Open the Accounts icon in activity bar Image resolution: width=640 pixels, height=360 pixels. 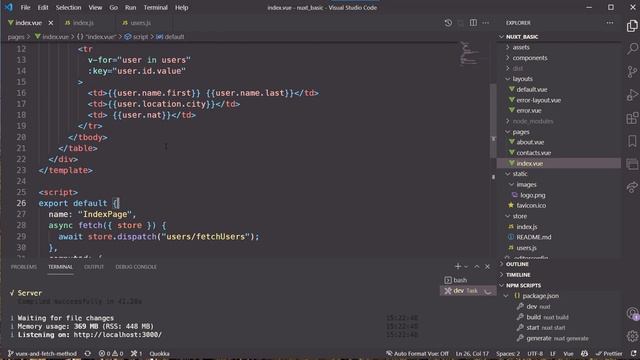pyautogui.click(x=632, y=313)
